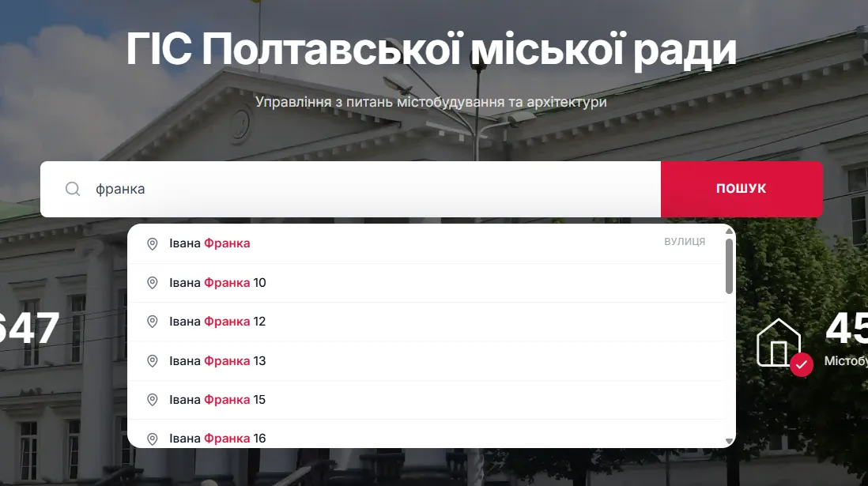Click the pin icon beside "Івана Франка 16"
868x486 pixels.
pos(153,438)
